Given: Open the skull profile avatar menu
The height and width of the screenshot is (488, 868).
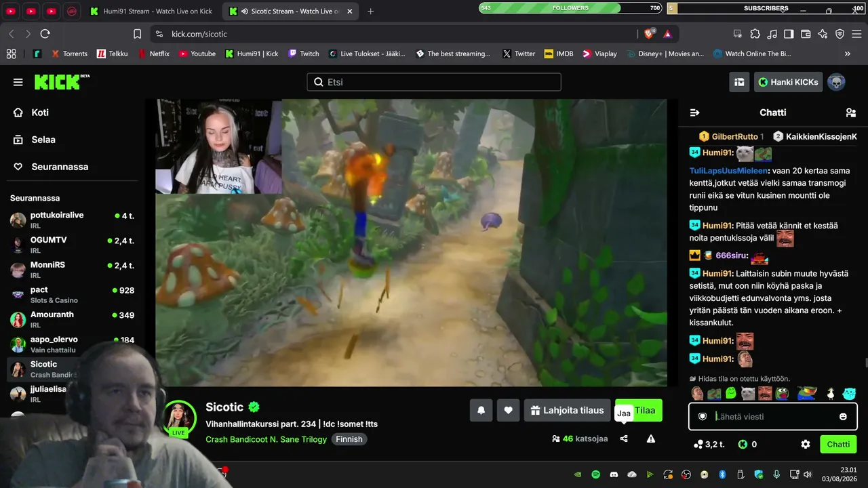Looking at the screenshot, I should [x=836, y=82].
